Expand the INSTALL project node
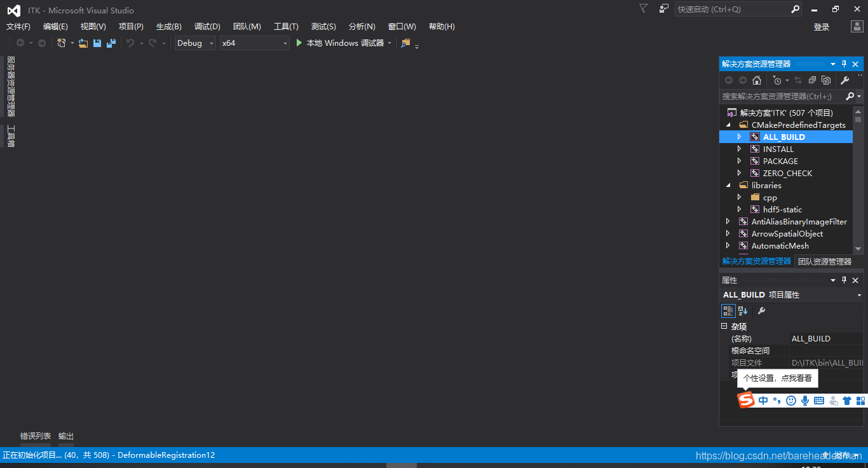Viewport: 868px width, 468px height. [x=740, y=149]
